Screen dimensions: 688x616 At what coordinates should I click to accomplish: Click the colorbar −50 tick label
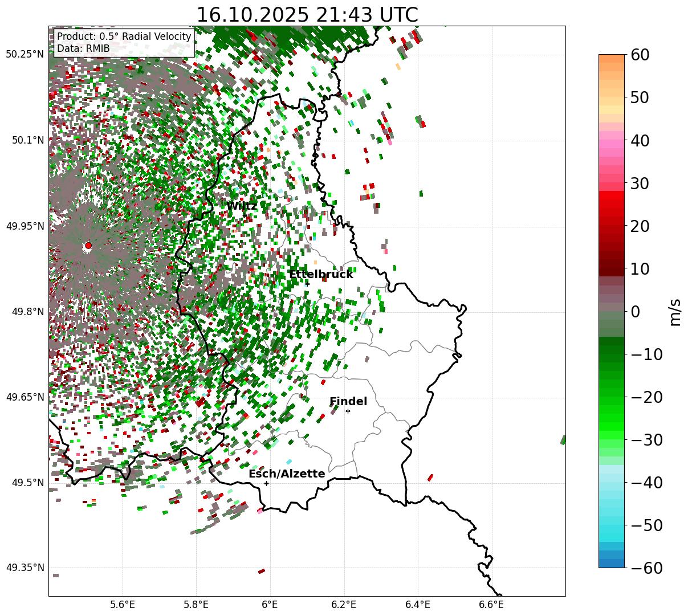coord(646,525)
